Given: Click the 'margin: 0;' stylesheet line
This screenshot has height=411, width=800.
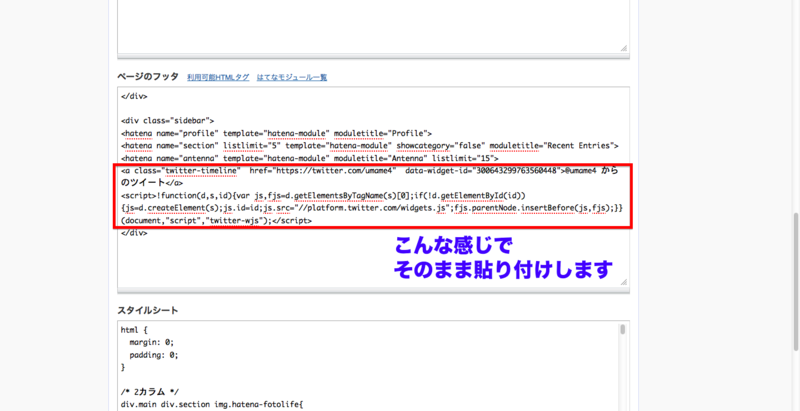Looking at the screenshot, I should click(152, 342).
